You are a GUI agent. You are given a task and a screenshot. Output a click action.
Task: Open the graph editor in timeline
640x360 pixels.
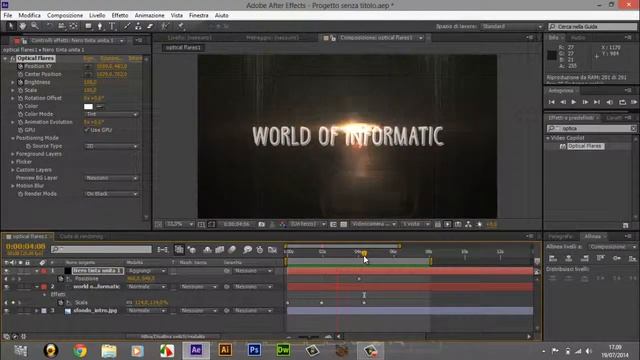coord(272,249)
